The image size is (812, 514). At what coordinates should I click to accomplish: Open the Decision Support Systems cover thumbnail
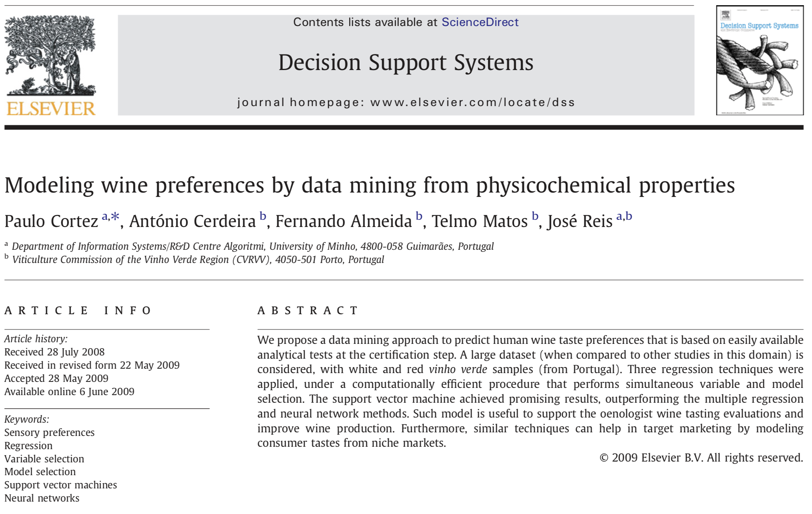tap(760, 60)
